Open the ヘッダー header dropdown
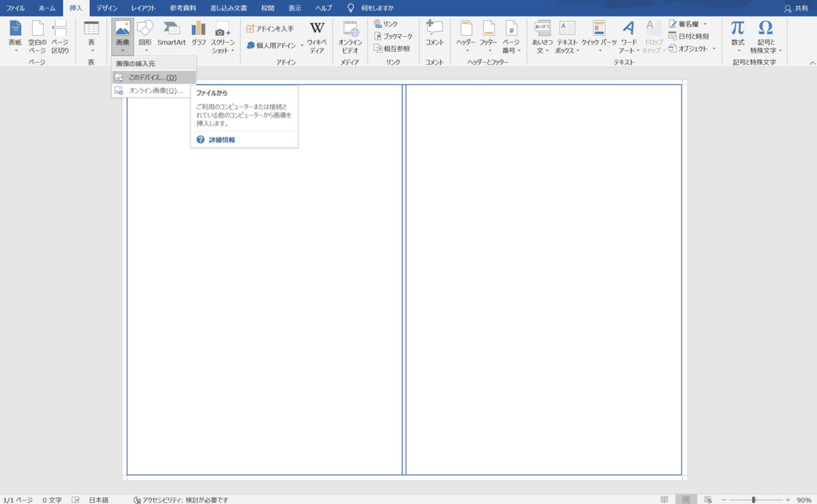The height and width of the screenshot is (504, 817). (x=466, y=37)
